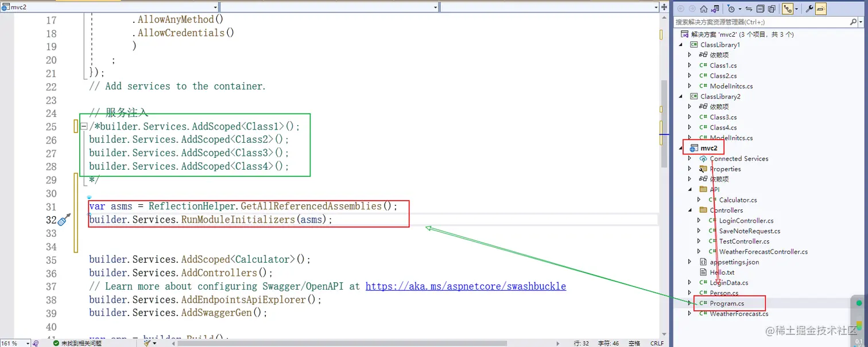Toggle the file nesting view button
Screen dimensions: 868x347
[x=788, y=9]
